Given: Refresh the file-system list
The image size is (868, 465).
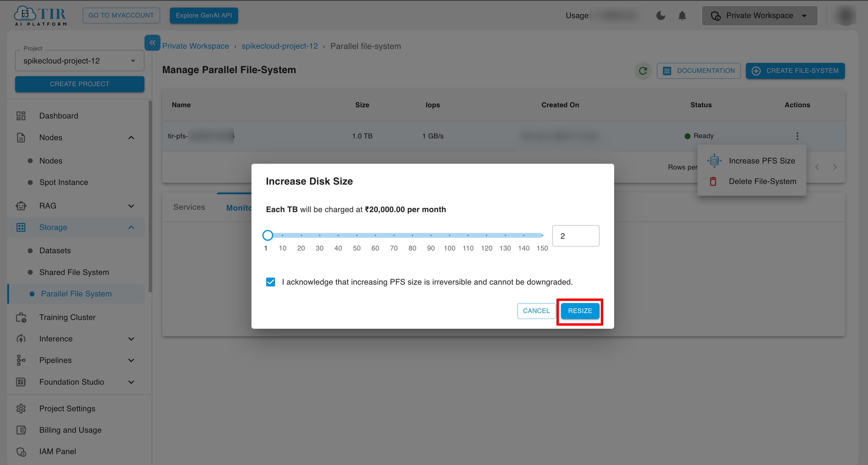Looking at the screenshot, I should pos(643,71).
